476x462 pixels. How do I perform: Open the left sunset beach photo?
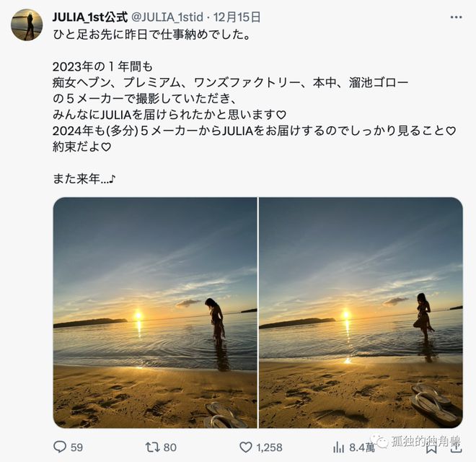[x=155, y=313]
